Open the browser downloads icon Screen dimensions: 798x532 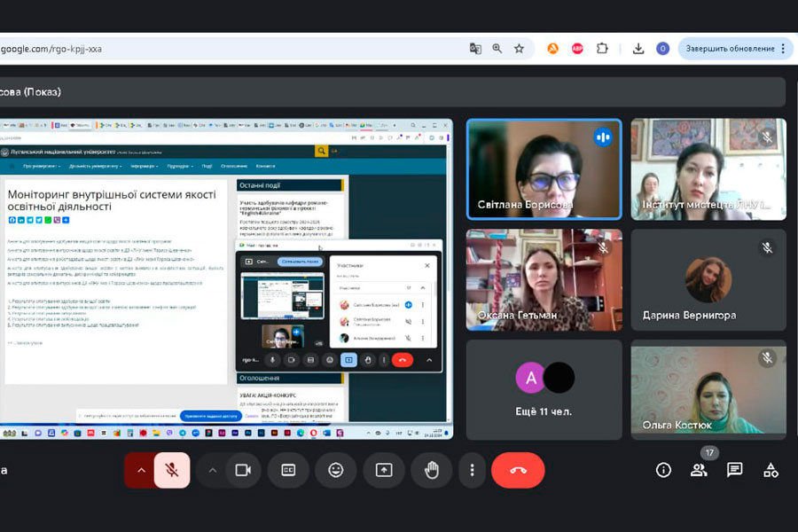pyautogui.click(x=638, y=49)
